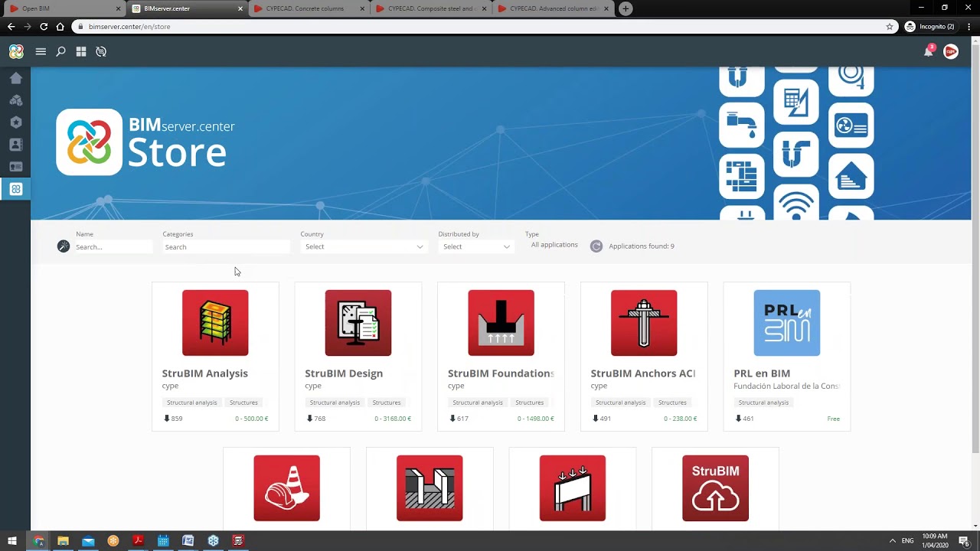Open Microsoft Word from the taskbar

[x=188, y=541]
